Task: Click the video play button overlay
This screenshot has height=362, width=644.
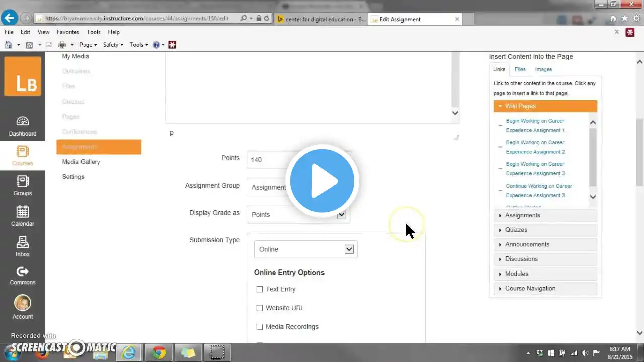Action: tap(322, 180)
